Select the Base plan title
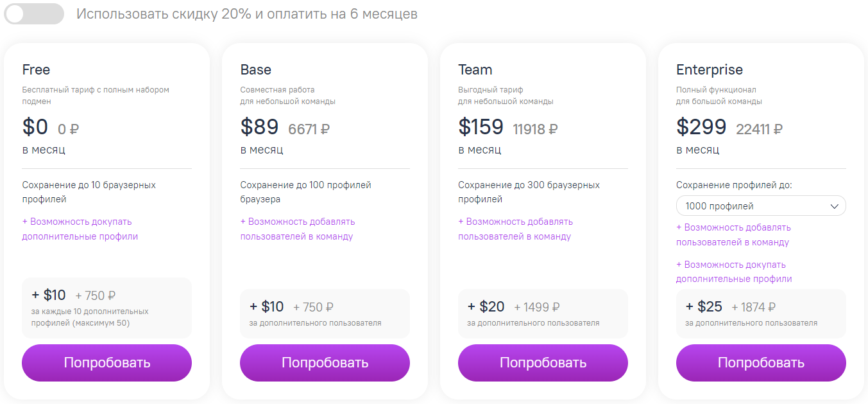 [x=255, y=69]
